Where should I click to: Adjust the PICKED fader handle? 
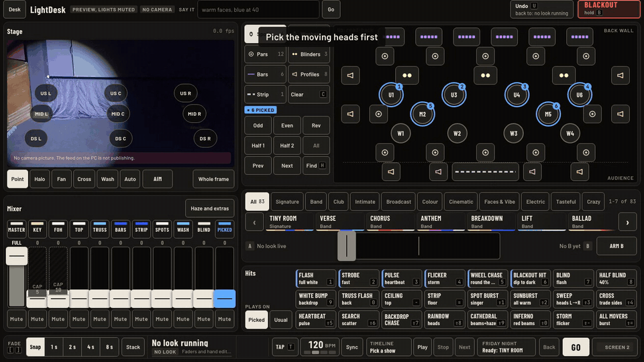224,299
